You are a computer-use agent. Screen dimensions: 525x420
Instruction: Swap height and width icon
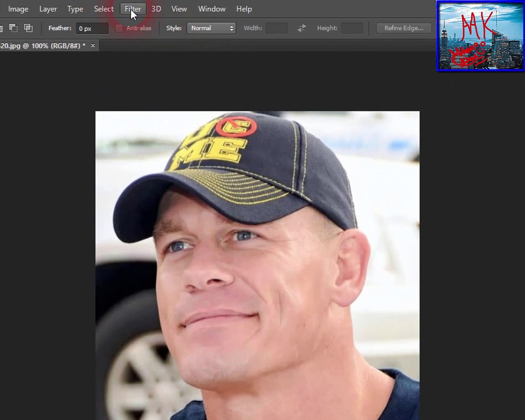(x=302, y=28)
